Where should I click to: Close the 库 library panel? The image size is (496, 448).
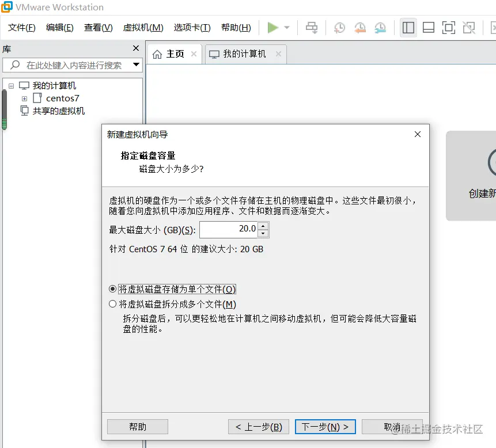tap(136, 48)
